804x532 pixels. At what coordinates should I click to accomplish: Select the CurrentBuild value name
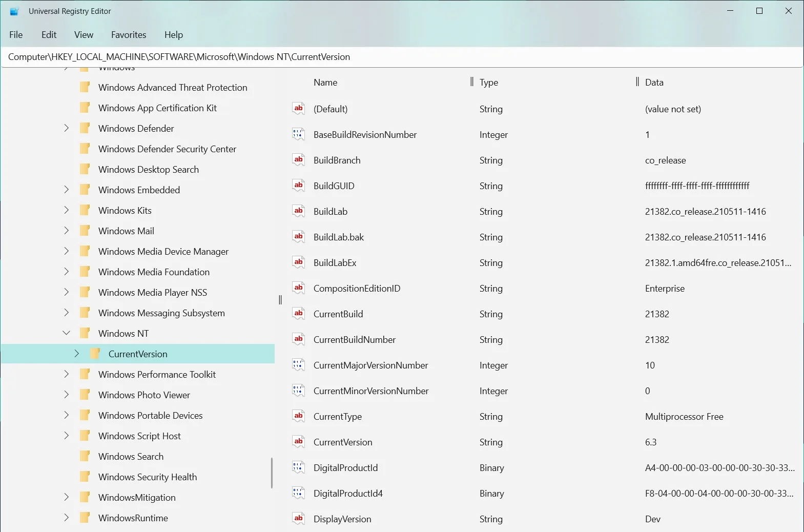[x=338, y=314]
